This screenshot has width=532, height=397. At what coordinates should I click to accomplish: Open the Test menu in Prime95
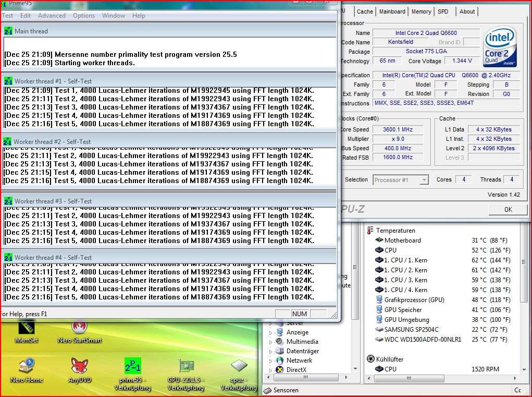click(7, 16)
